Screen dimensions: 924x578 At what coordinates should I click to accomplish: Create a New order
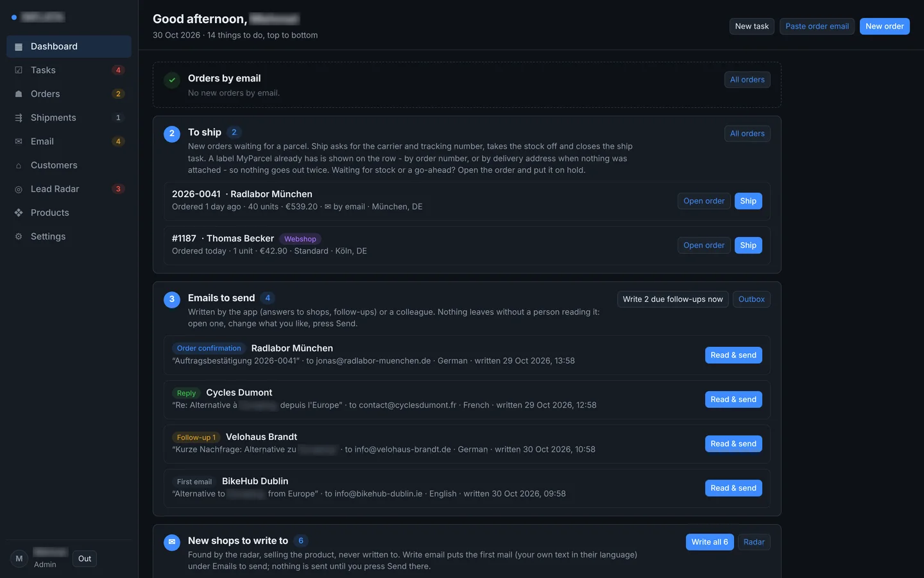coord(884,26)
